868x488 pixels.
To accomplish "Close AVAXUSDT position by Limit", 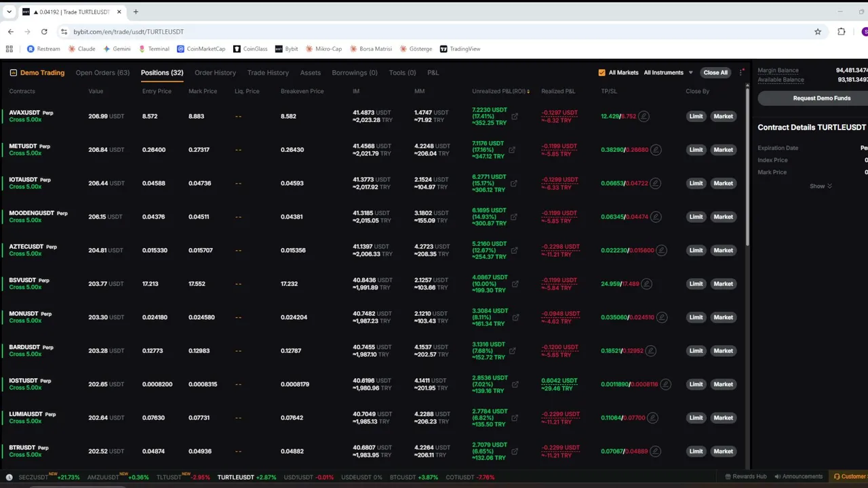I will pyautogui.click(x=696, y=117).
